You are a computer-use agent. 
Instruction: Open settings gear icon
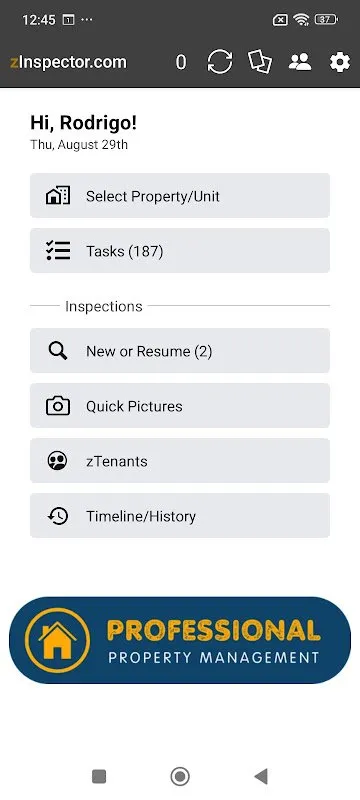(340, 62)
